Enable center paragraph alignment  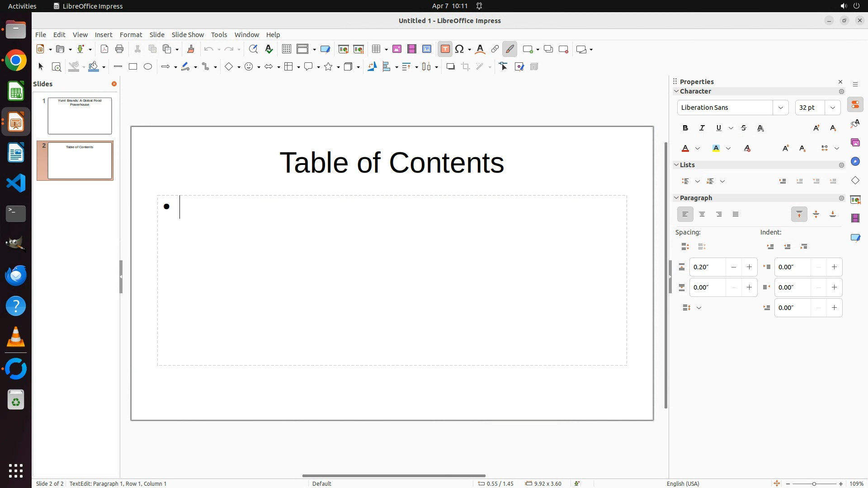(x=702, y=215)
